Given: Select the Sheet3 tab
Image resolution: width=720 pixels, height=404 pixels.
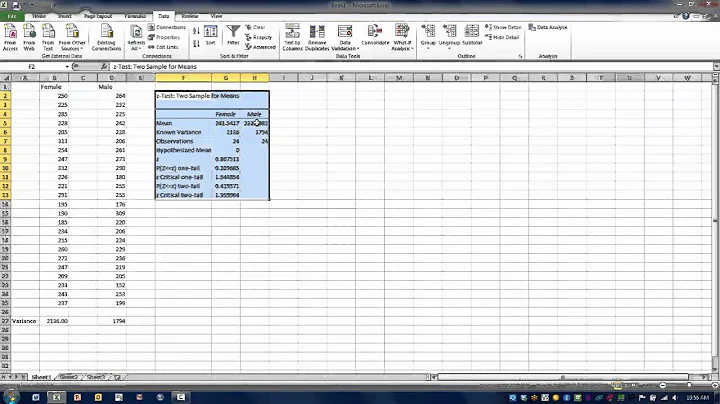Looking at the screenshot, I should pos(96,377).
